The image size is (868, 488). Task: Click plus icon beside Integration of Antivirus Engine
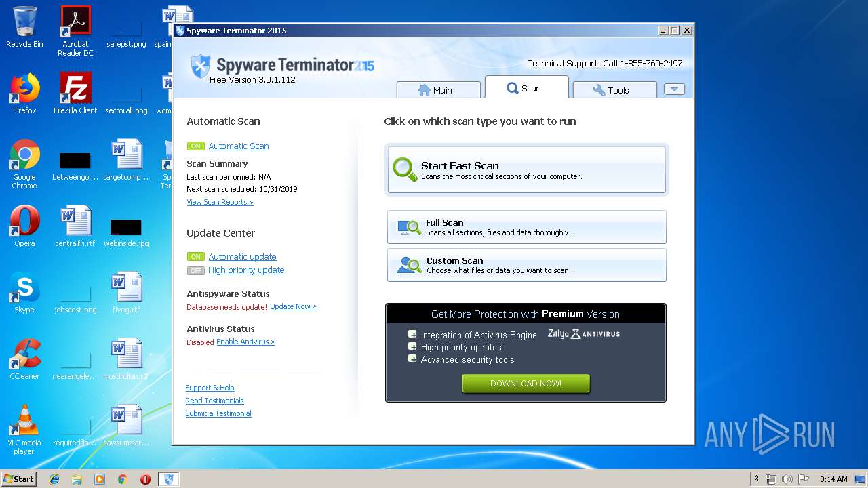pos(412,334)
